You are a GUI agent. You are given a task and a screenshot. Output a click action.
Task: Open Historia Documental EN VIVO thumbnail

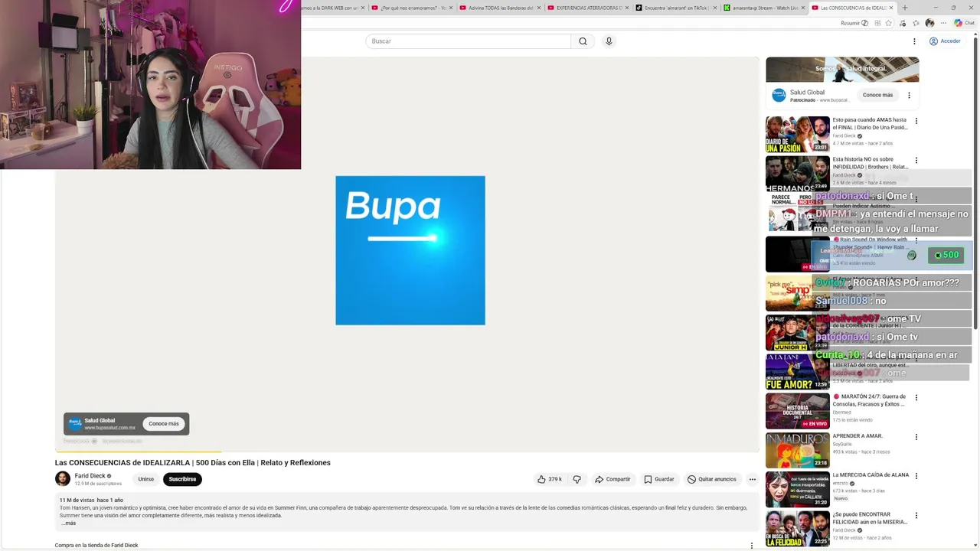point(798,411)
